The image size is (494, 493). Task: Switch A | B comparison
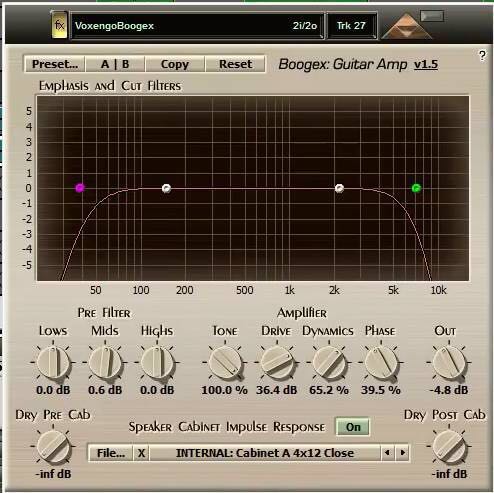115,64
